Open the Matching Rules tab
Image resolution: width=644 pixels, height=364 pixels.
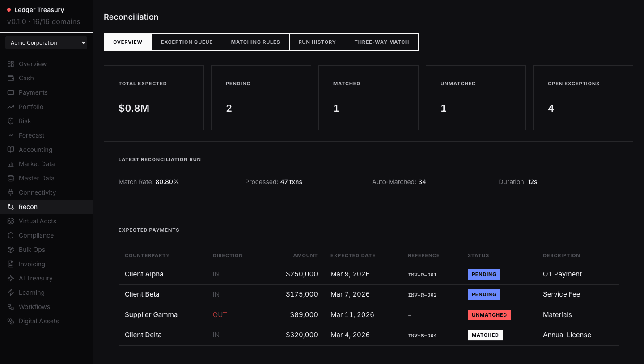coord(255,42)
